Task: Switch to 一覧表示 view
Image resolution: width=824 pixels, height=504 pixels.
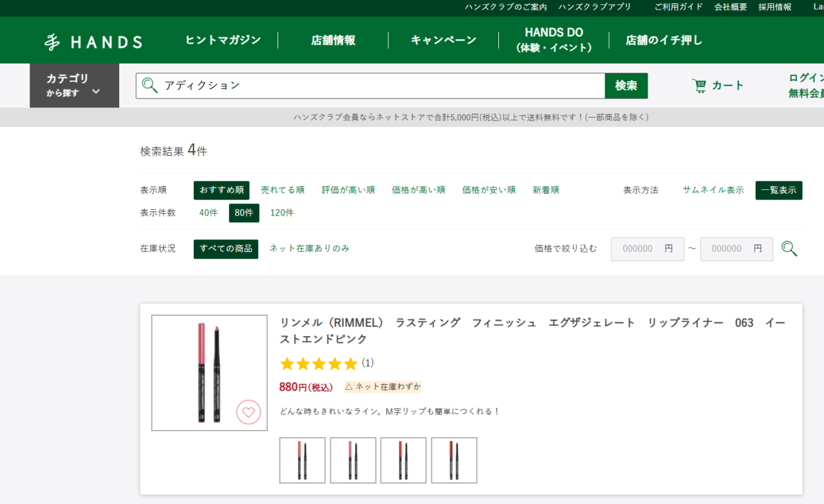Action: tap(779, 191)
